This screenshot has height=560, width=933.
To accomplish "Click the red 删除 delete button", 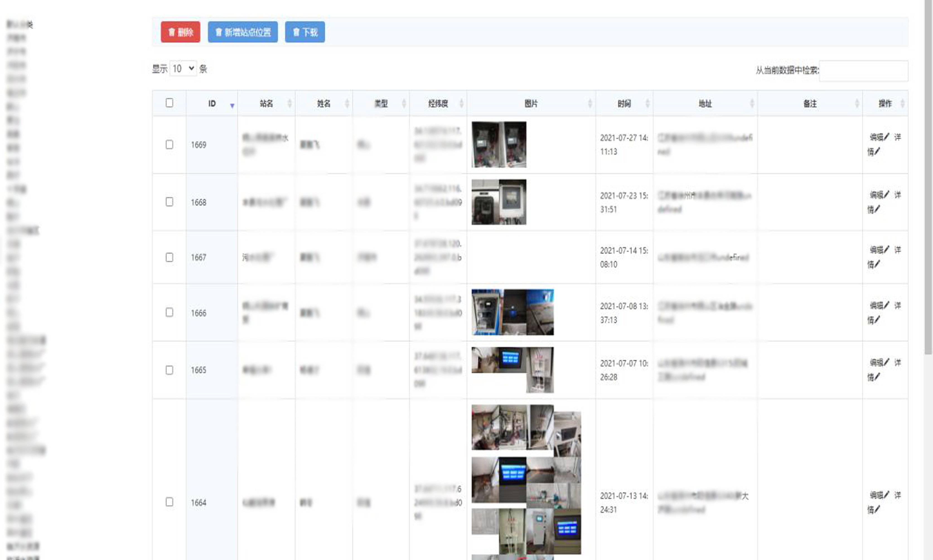I will [x=180, y=32].
